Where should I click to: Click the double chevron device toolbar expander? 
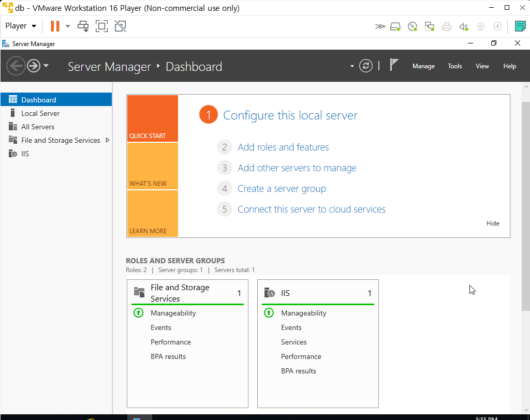click(380, 26)
